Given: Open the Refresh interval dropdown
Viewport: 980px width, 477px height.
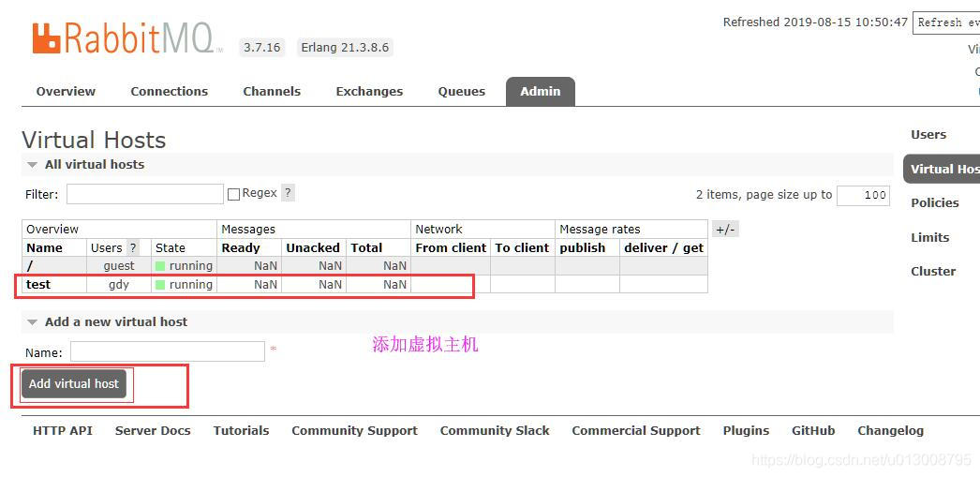Looking at the screenshot, I should pos(946,22).
